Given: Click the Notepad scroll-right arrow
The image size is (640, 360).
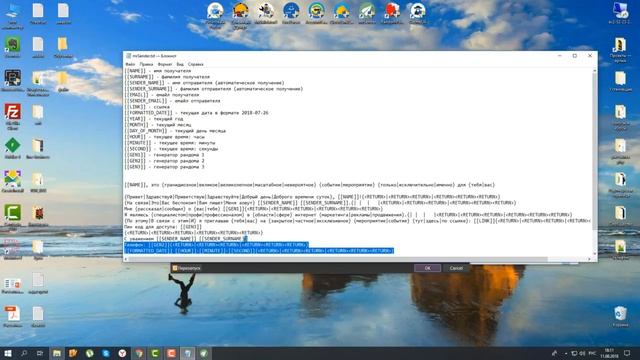Looking at the screenshot, I should 589,259.
